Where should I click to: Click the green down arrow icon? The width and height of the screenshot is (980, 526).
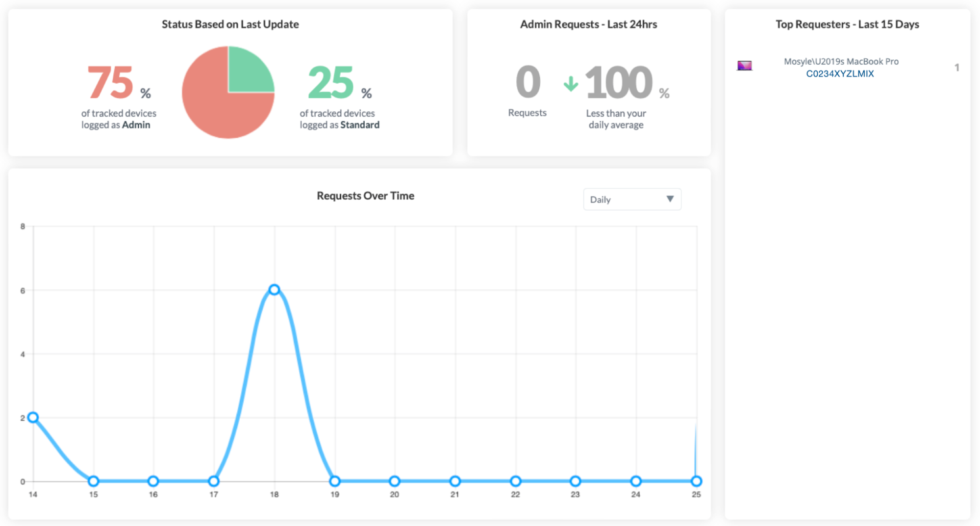point(571,84)
